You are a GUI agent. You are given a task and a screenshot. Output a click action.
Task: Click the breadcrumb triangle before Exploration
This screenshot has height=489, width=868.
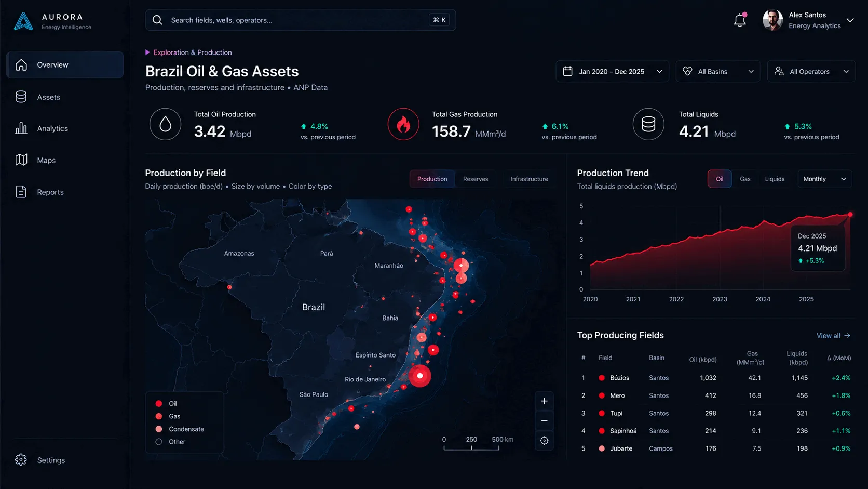point(147,52)
